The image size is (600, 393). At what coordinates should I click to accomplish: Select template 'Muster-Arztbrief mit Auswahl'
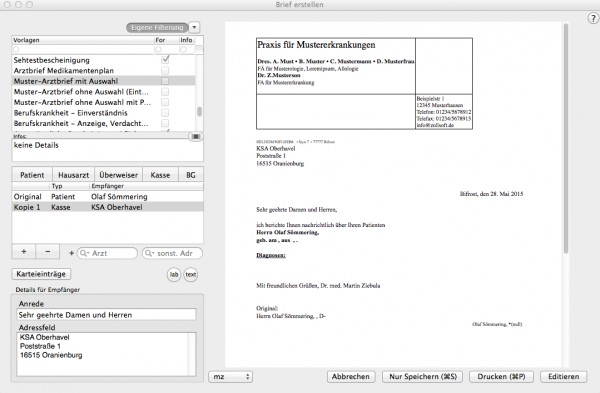[x=66, y=81]
